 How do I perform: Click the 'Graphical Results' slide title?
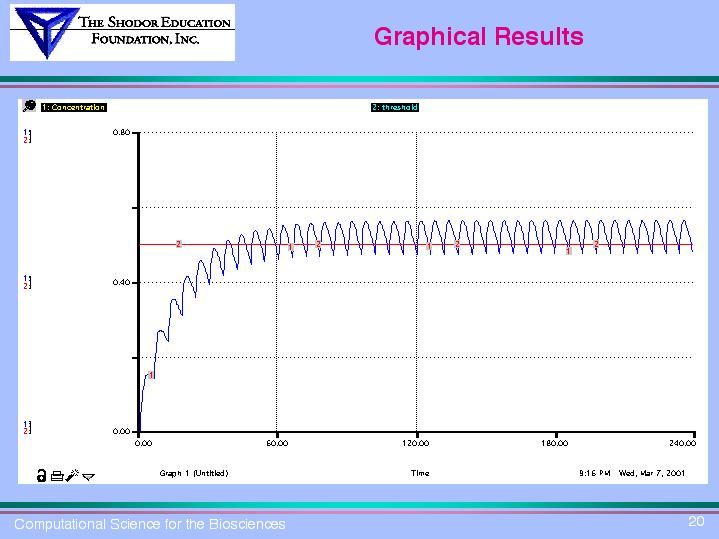(478, 38)
